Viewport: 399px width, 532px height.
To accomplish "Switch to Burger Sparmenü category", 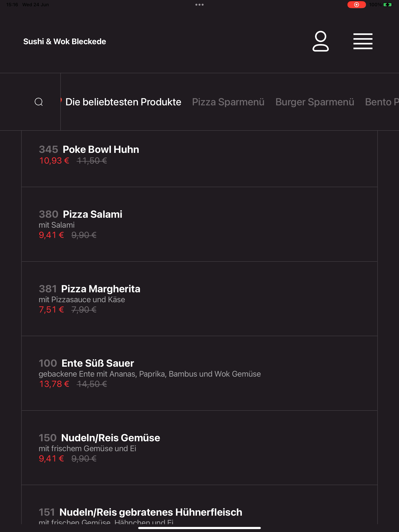I will pyautogui.click(x=315, y=102).
